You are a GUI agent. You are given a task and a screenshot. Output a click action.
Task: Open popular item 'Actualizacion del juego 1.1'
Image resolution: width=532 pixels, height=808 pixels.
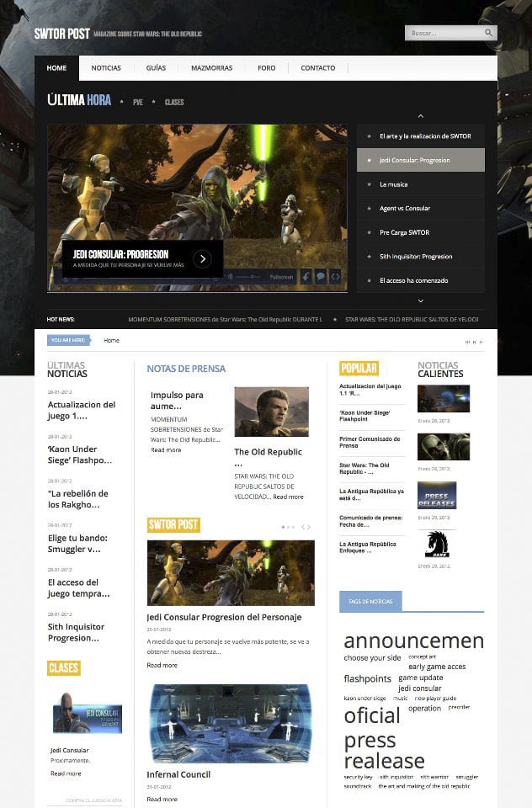pyautogui.click(x=370, y=390)
